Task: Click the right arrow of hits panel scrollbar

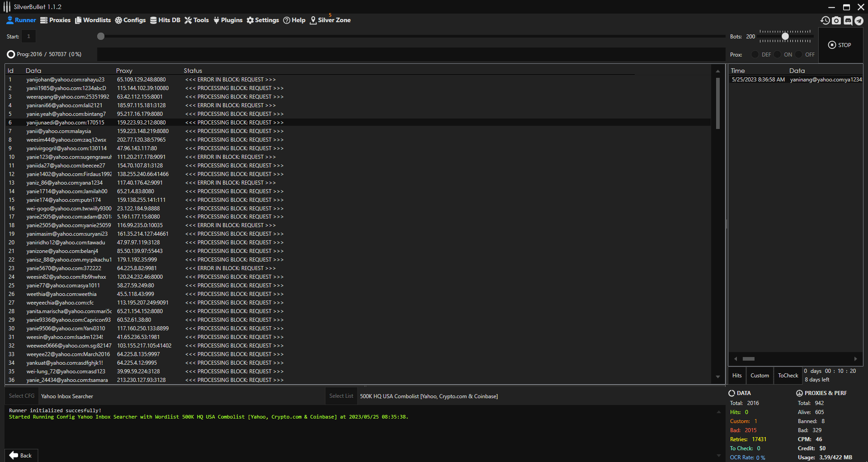Action: coord(855,359)
